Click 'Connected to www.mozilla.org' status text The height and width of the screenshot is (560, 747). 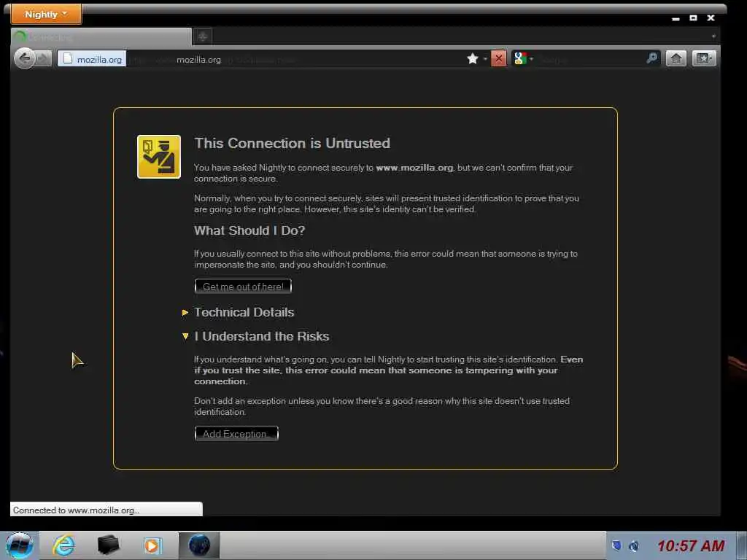click(x=76, y=510)
